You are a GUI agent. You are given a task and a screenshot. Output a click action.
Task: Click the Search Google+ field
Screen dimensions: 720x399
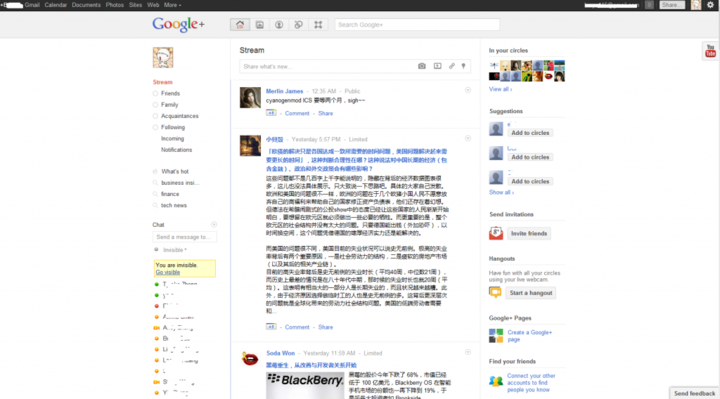[x=417, y=25]
